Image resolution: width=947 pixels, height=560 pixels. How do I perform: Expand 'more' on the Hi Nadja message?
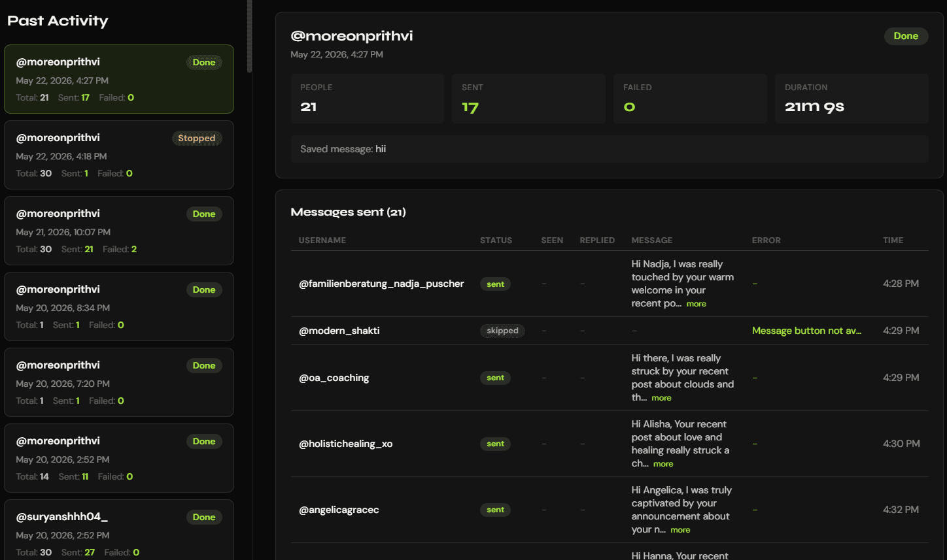pyautogui.click(x=696, y=304)
